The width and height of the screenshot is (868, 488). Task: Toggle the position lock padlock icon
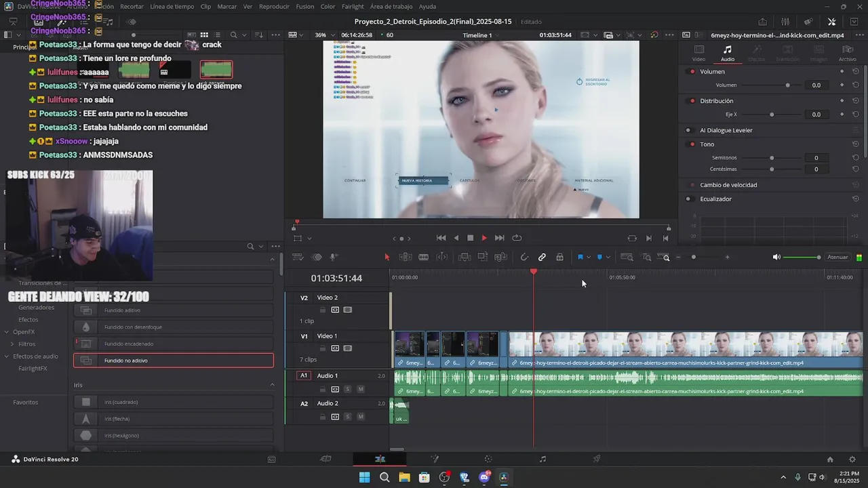[x=559, y=257]
